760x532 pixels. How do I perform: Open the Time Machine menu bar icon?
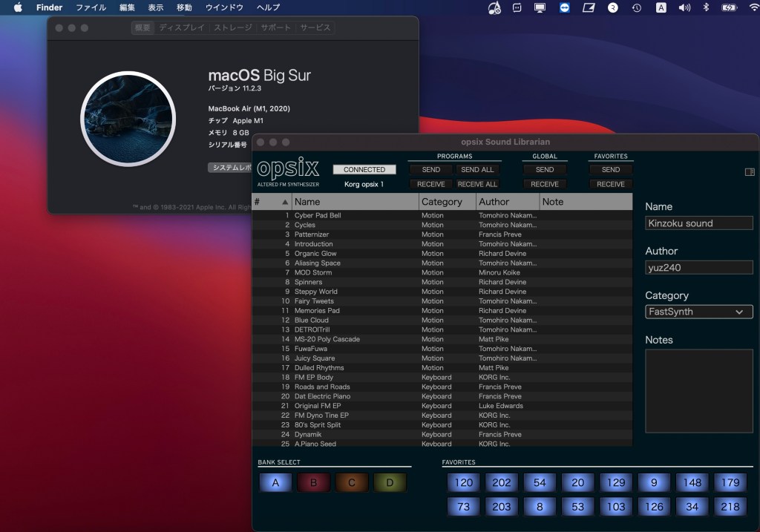[636, 7]
